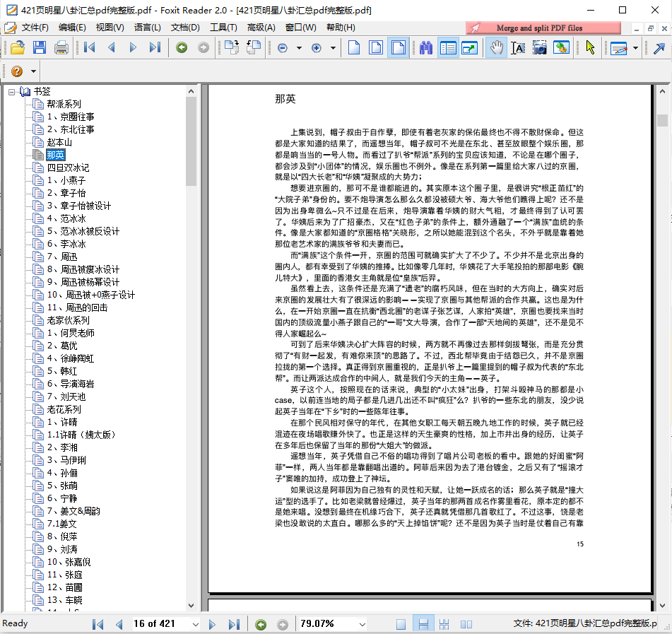Image resolution: width=672 pixels, height=634 pixels.
Task: Go to last page via status bar
Action: coord(233,624)
